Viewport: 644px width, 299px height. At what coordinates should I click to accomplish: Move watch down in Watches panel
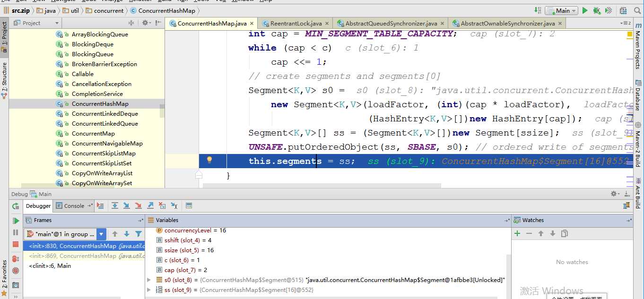click(x=552, y=233)
